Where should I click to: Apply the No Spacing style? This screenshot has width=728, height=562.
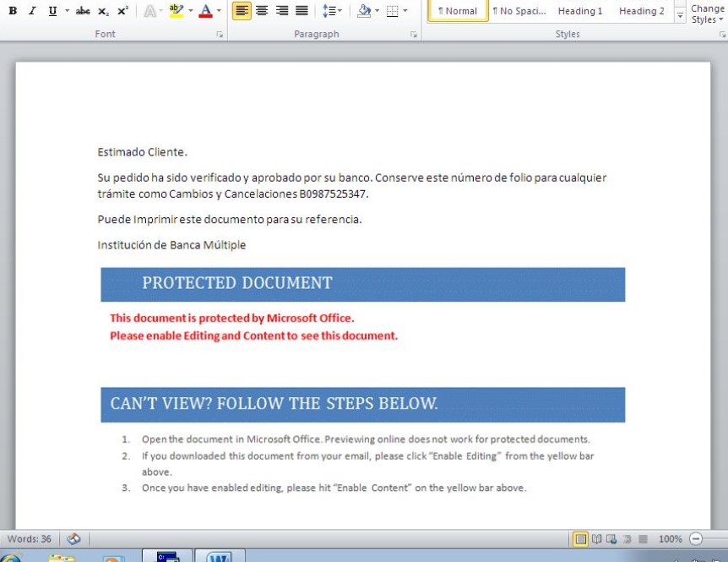pos(519,11)
